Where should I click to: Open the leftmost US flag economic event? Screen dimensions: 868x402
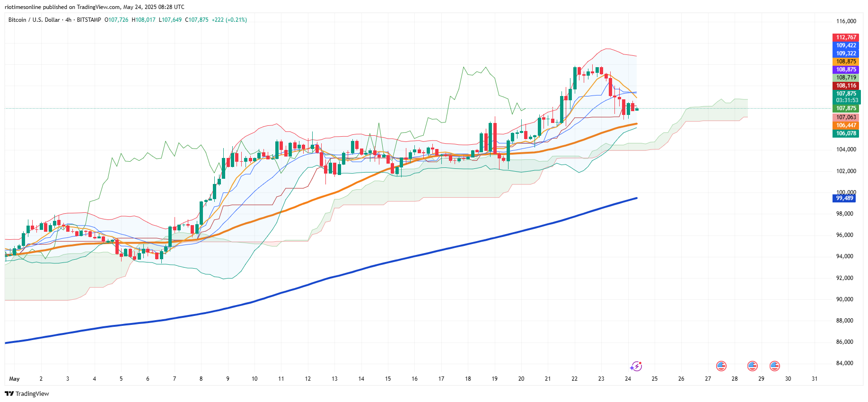(x=721, y=366)
